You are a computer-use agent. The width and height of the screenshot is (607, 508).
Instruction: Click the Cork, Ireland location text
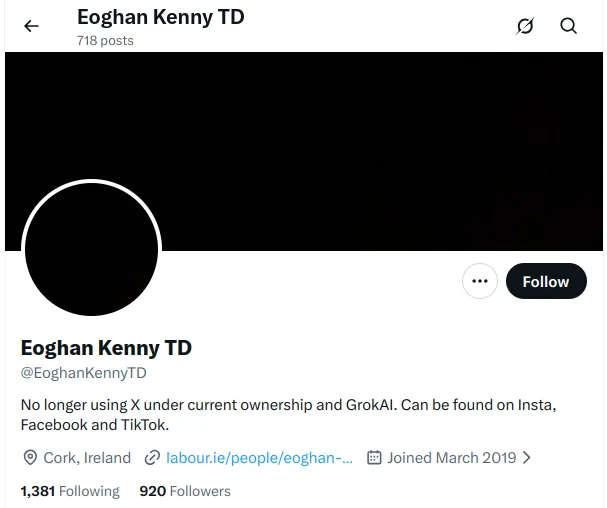pos(87,458)
